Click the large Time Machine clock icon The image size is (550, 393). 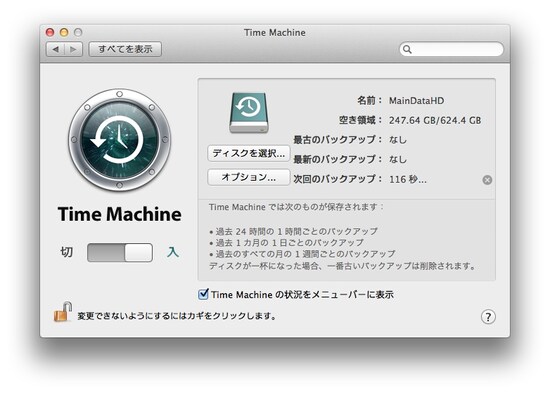[120, 140]
